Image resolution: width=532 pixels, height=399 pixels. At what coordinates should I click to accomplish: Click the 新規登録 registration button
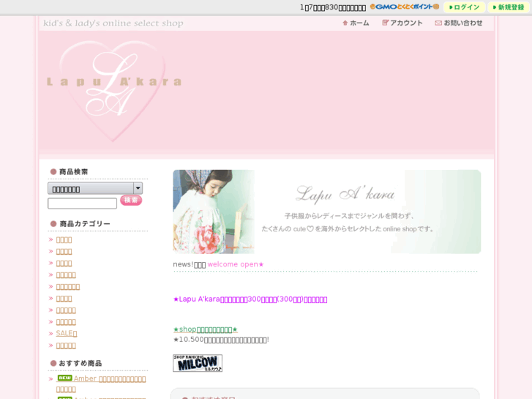point(509,7)
